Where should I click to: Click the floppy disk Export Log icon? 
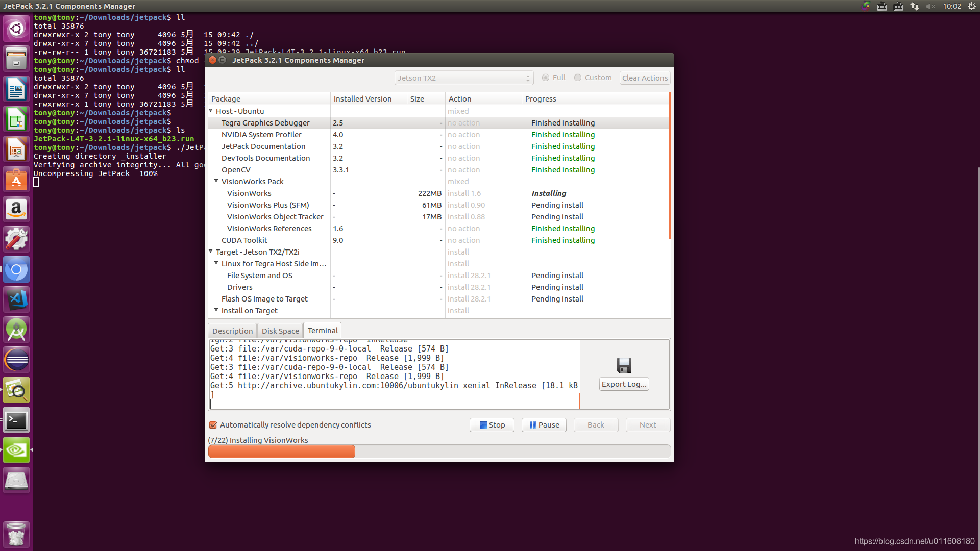[624, 365]
